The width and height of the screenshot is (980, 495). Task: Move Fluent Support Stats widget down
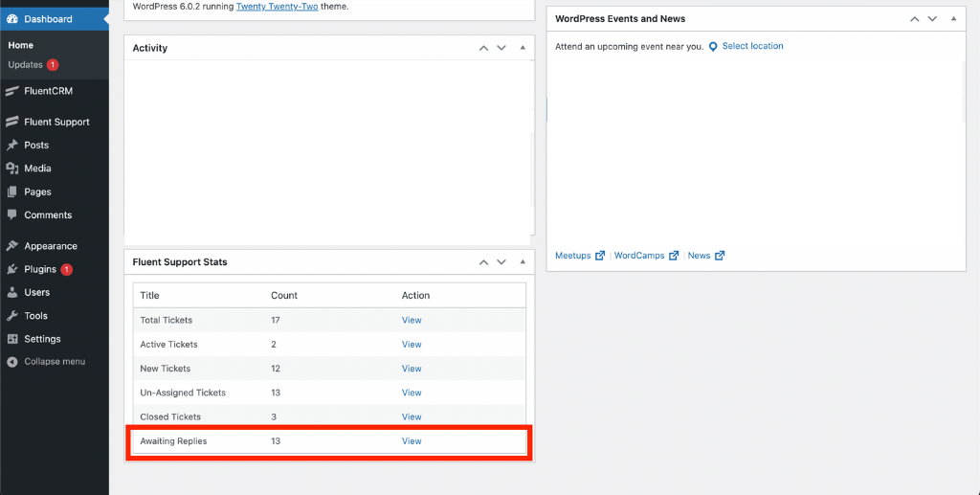point(501,262)
